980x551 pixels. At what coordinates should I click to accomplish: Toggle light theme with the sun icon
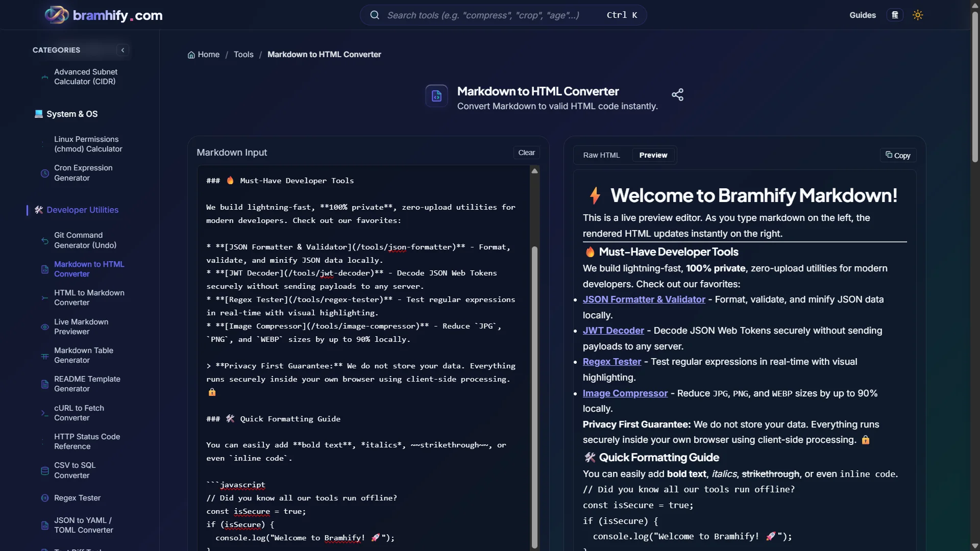coord(918,15)
